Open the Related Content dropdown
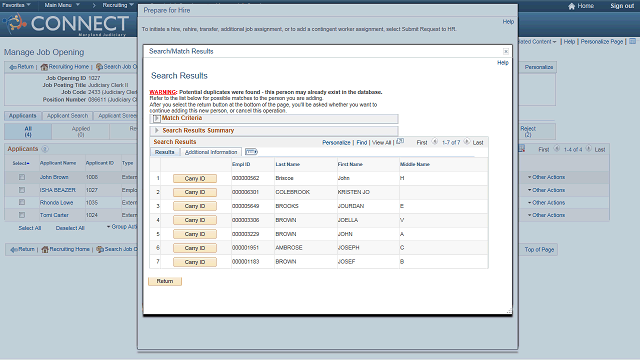Image resolution: width=640 pixels, height=360 pixels. [538, 42]
